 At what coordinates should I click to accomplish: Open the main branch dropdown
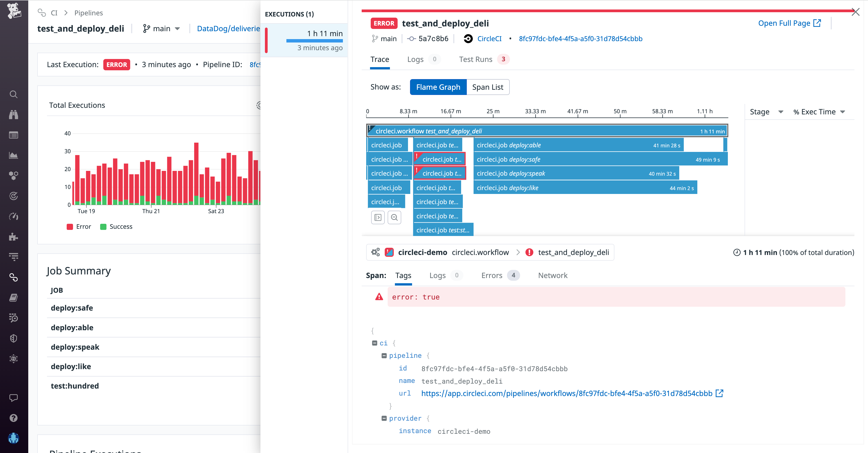[161, 28]
